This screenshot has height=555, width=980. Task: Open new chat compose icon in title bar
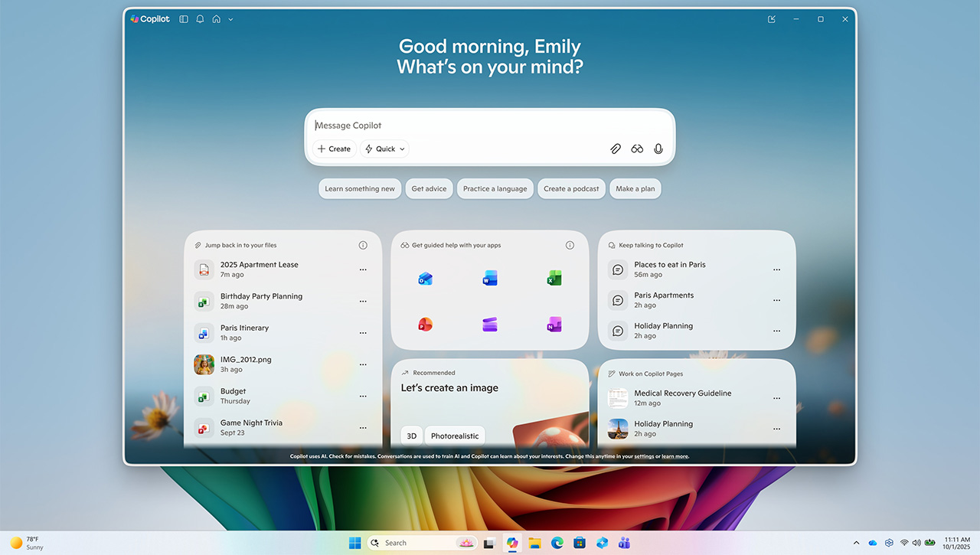point(772,19)
